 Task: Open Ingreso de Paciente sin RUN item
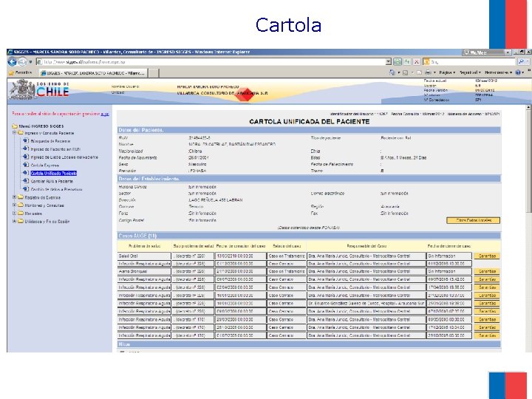(x=55, y=149)
